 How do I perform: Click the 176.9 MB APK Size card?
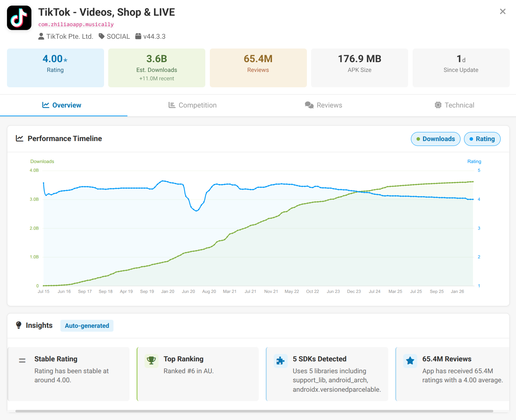[x=360, y=68]
